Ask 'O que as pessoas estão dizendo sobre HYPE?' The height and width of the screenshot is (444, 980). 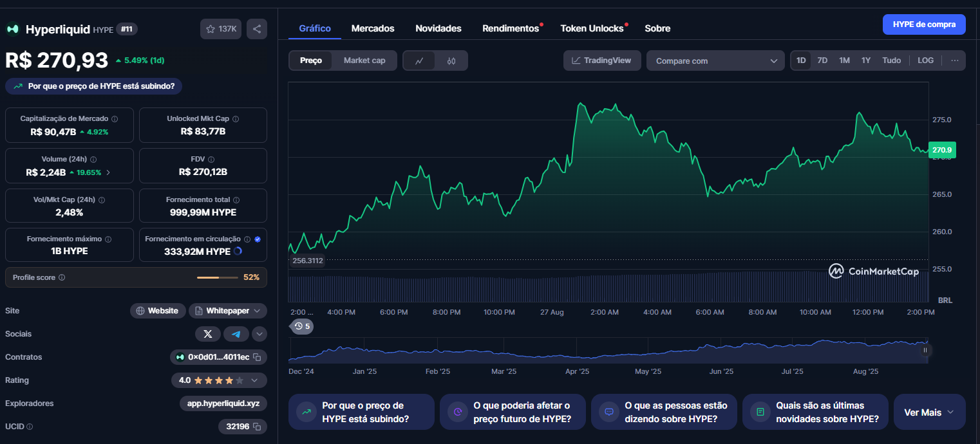tap(664, 412)
